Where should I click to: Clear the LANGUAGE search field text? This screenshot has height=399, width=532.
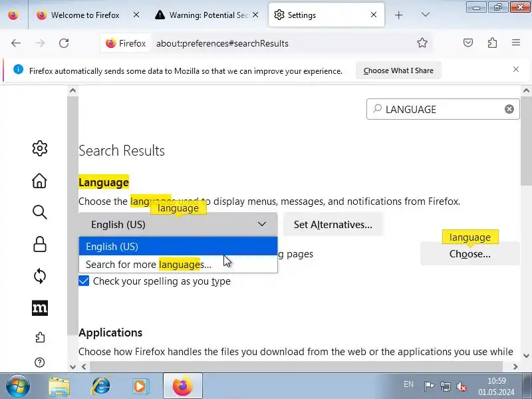pyautogui.click(x=509, y=109)
